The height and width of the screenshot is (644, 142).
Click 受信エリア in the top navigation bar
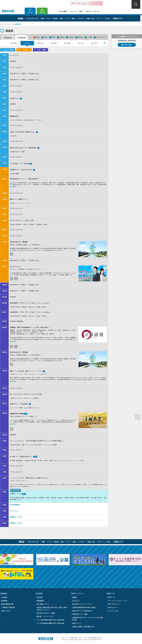point(118,19)
